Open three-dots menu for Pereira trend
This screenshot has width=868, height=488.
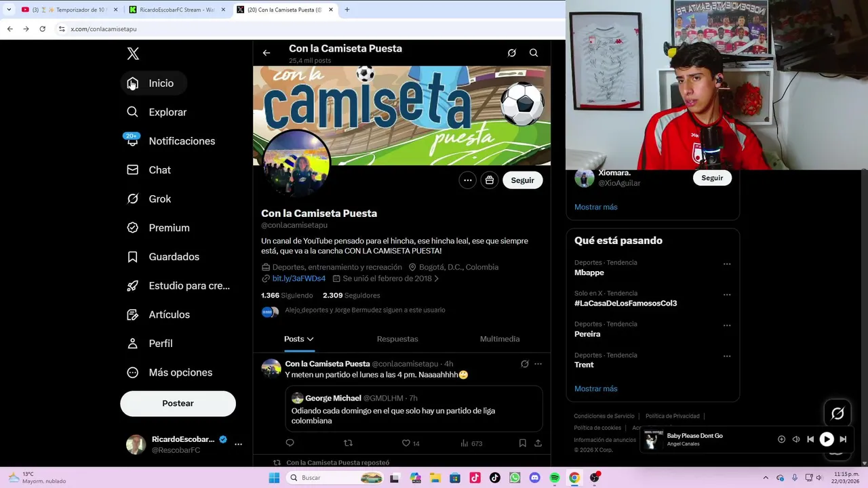[x=727, y=325]
